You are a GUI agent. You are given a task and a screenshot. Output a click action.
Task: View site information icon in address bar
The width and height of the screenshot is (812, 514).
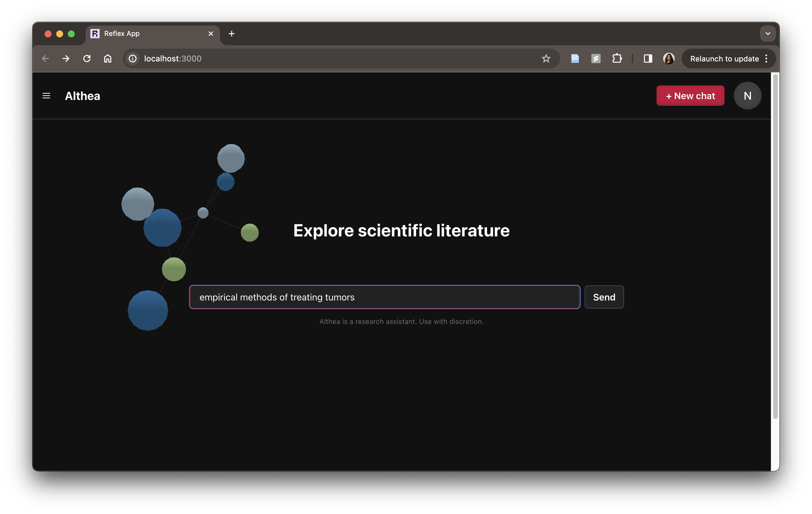(133, 59)
